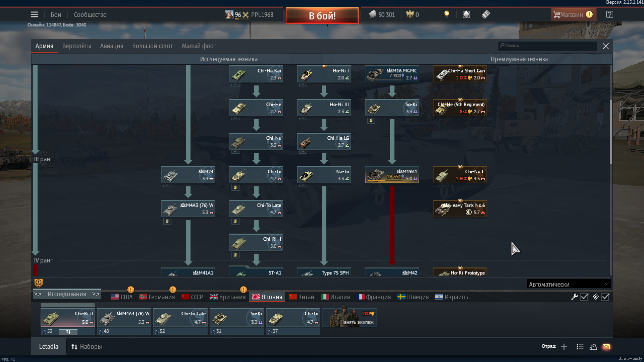Screen dimensions: 644x362
Task: Click the warbonds ticket icon in top bar
Action: (x=486, y=14)
